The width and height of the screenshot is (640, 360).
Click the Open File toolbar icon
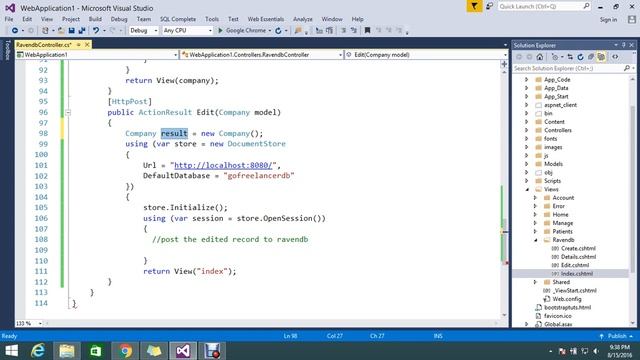coord(61,31)
